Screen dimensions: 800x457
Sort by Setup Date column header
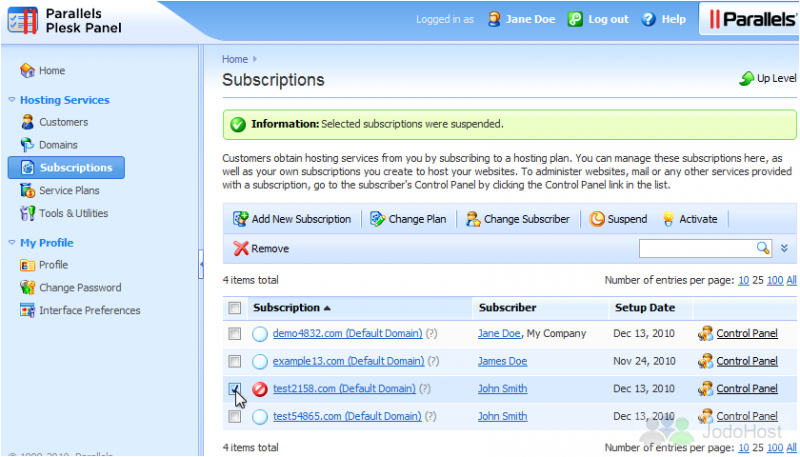click(645, 308)
